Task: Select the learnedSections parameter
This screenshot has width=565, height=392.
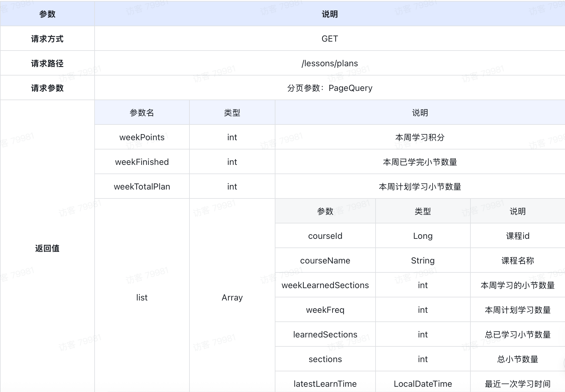Action: (x=325, y=335)
